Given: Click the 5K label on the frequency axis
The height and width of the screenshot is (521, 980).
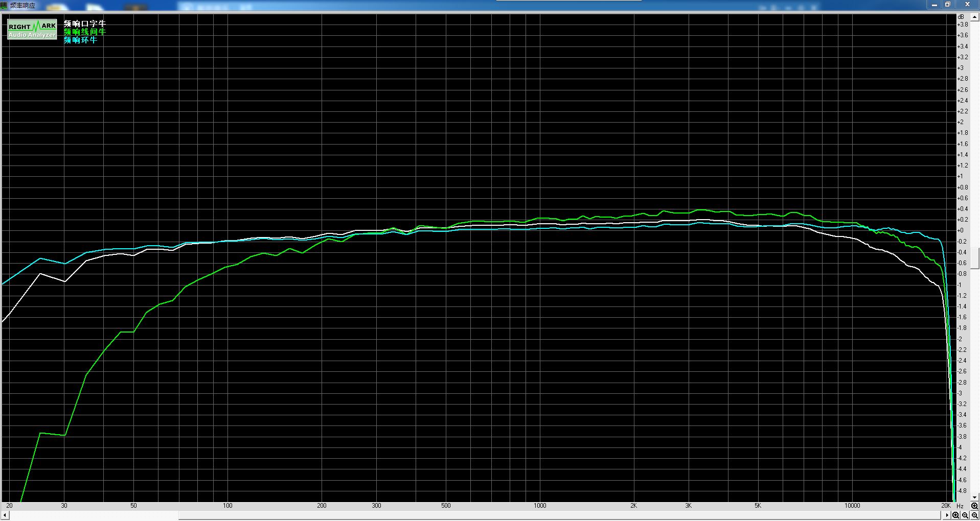Looking at the screenshot, I should (x=758, y=506).
